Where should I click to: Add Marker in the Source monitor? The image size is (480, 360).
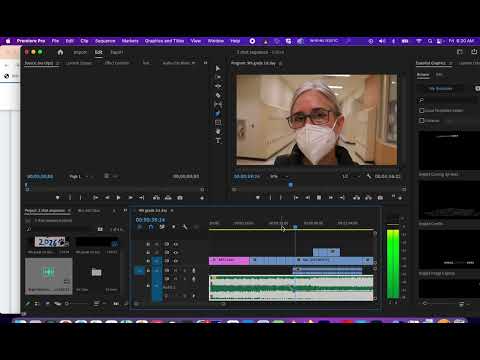(x=58, y=198)
